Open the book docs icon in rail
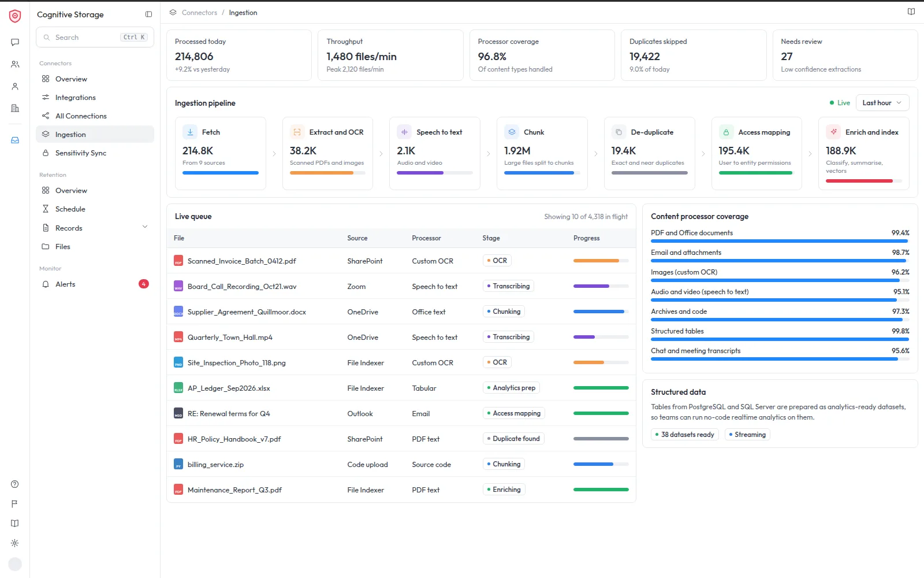The image size is (924, 578). pyautogui.click(x=15, y=524)
